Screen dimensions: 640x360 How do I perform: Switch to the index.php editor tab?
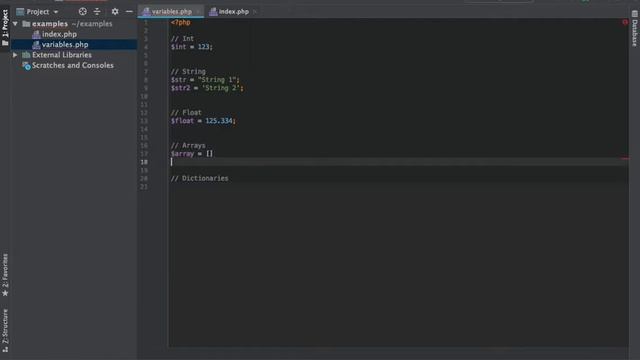coord(233,12)
